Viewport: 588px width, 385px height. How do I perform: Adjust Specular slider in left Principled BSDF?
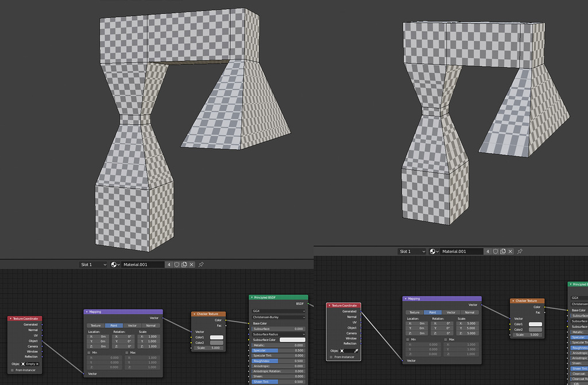point(278,351)
